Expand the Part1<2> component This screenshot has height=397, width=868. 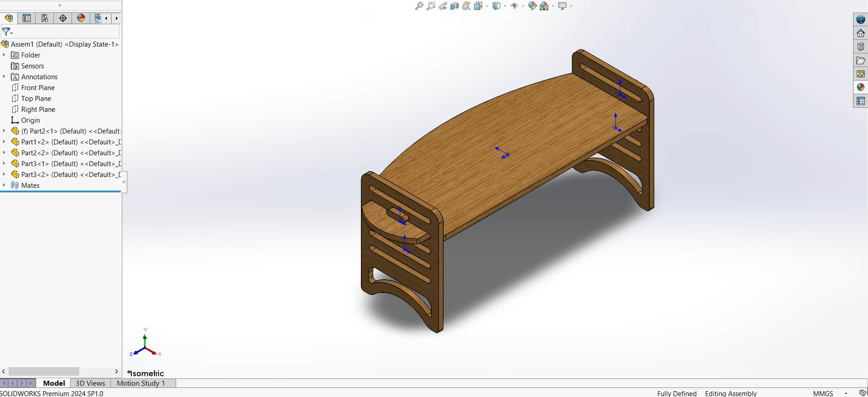click(4, 142)
